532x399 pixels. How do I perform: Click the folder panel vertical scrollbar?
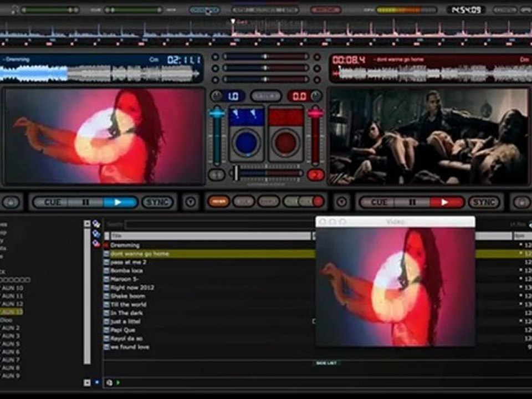[87, 295]
